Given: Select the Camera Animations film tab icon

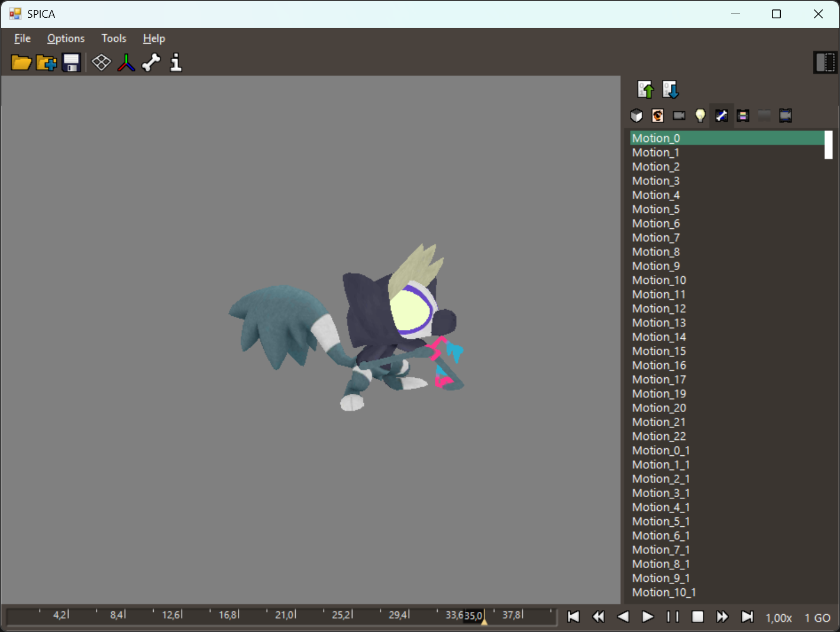Looking at the screenshot, I should (x=786, y=115).
